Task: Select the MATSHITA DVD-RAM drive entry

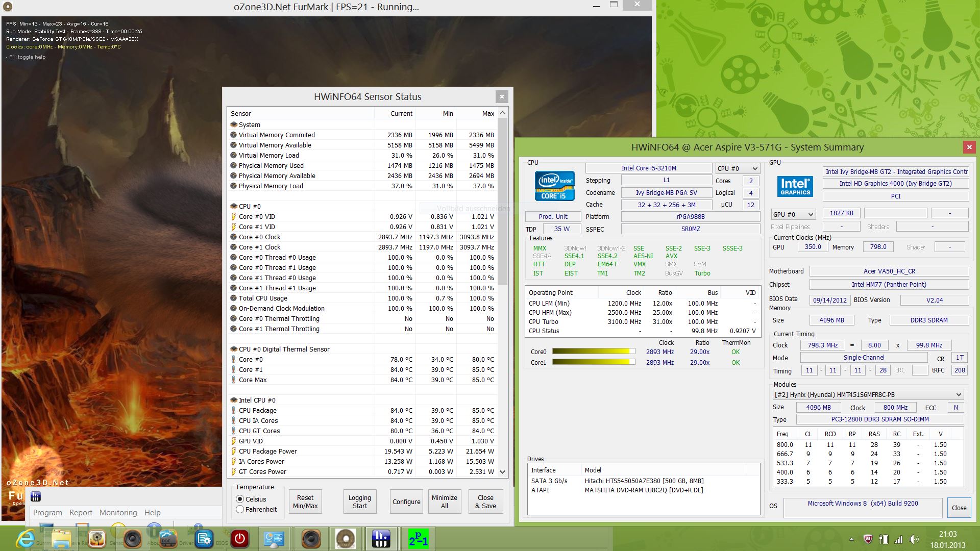Action: point(644,490)
